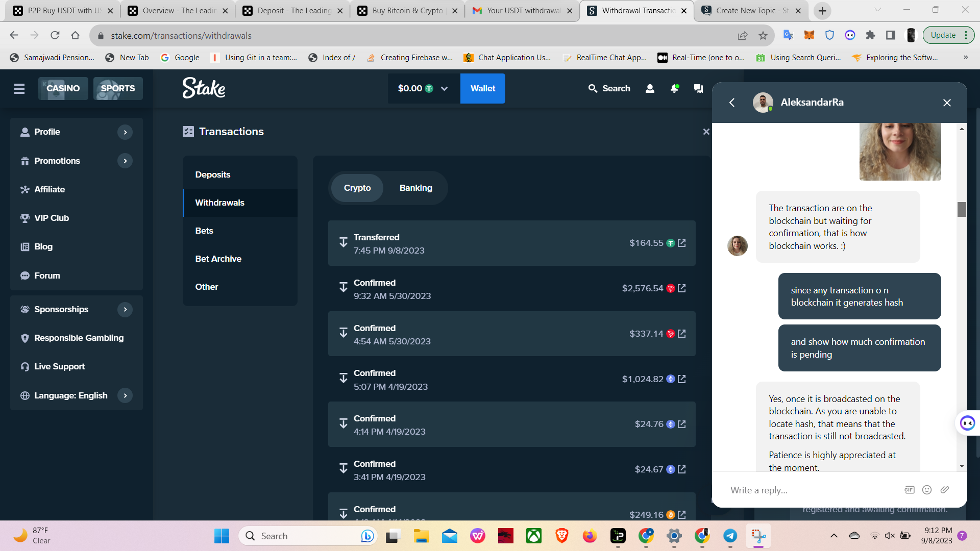980x551 pixels.
Task: Open the Bet Archive section
Action: 240,259
